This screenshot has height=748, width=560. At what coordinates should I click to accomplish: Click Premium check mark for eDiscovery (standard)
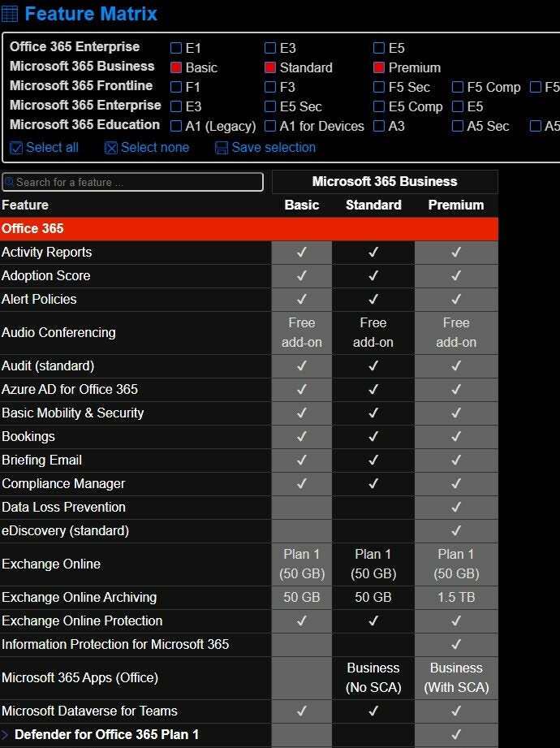coord(456,530)
